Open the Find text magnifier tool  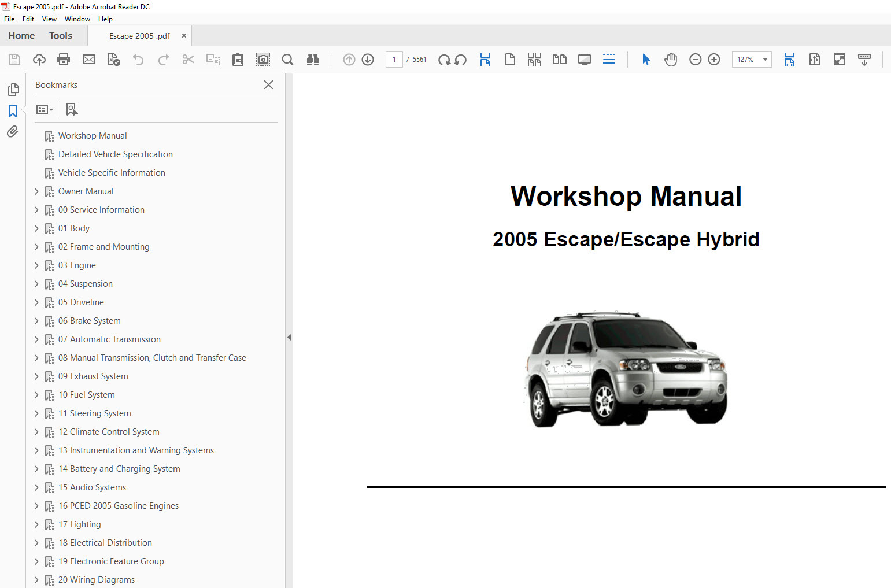pyautogui.click(x=287, y=60)
